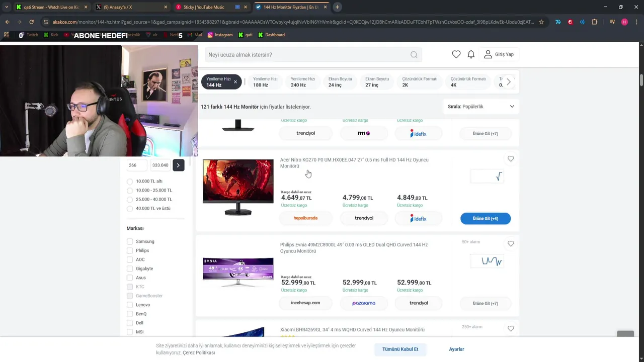Apply price range with the arrow button
644x362 pixels.
178,165
